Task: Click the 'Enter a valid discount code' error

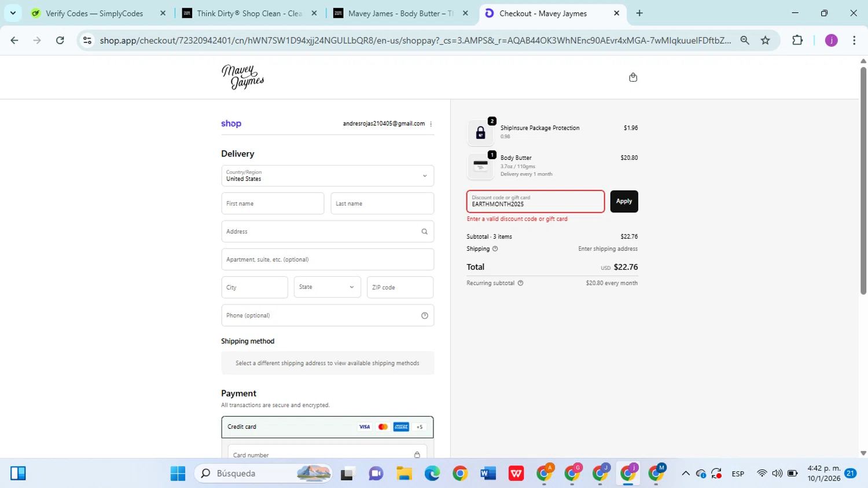Action: click(517, 219)
